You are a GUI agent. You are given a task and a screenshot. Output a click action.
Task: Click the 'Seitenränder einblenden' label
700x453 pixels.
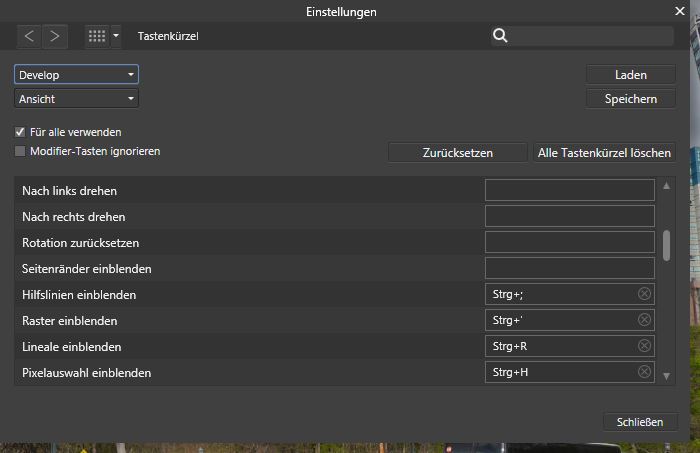click(x=87, y=269)
